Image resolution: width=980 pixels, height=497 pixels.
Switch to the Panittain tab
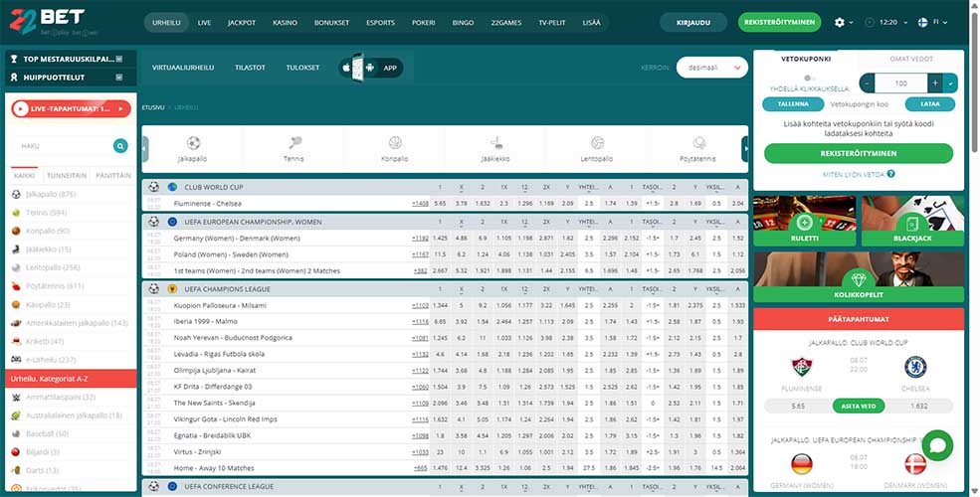point(113,176)
